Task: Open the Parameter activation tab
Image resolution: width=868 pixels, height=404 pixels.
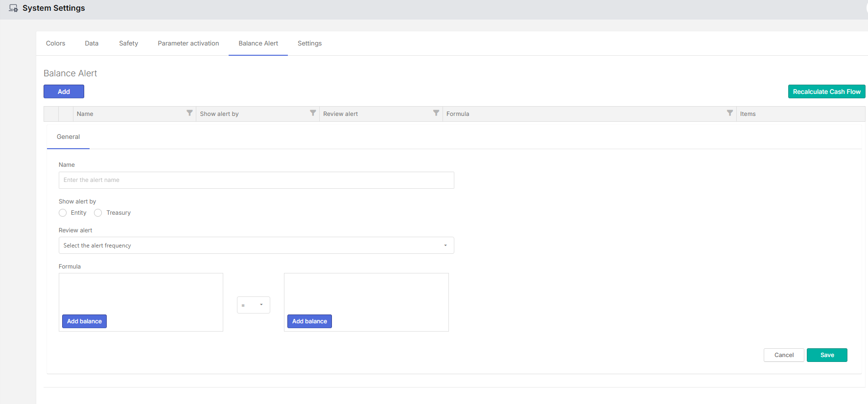Action: [188, 44]
